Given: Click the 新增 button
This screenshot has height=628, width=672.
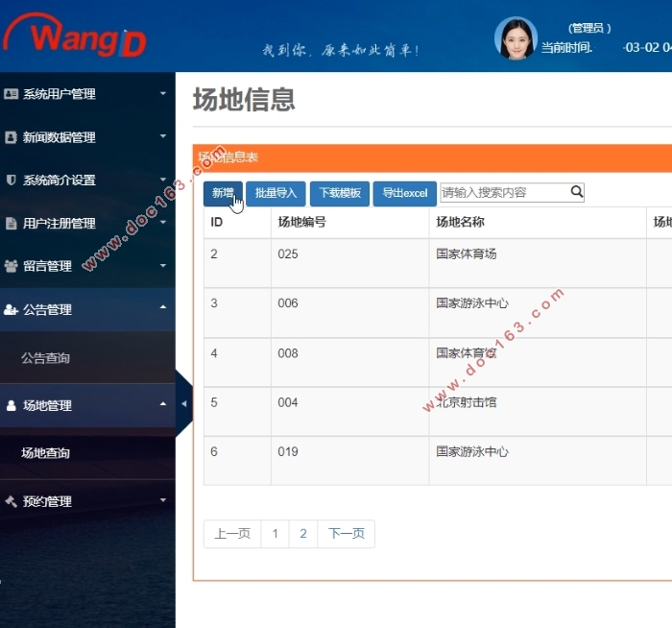Looking at the screenshot, I should coord(223,193).
